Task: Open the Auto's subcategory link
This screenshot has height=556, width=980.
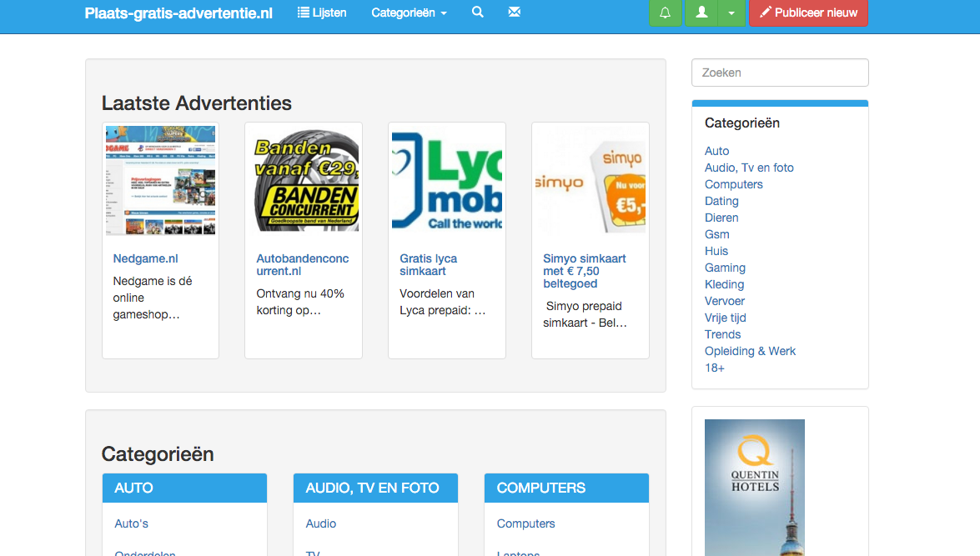Action: coord(131,523)
